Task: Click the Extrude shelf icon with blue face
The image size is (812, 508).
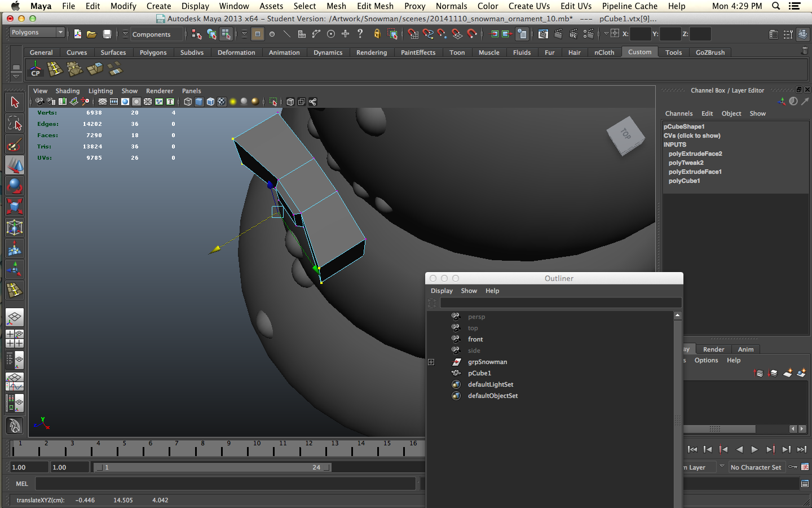Action: point(95,69)
